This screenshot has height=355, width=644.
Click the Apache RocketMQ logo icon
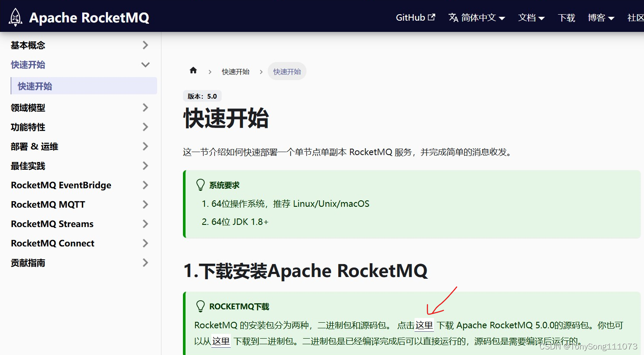tap(15, 16)
